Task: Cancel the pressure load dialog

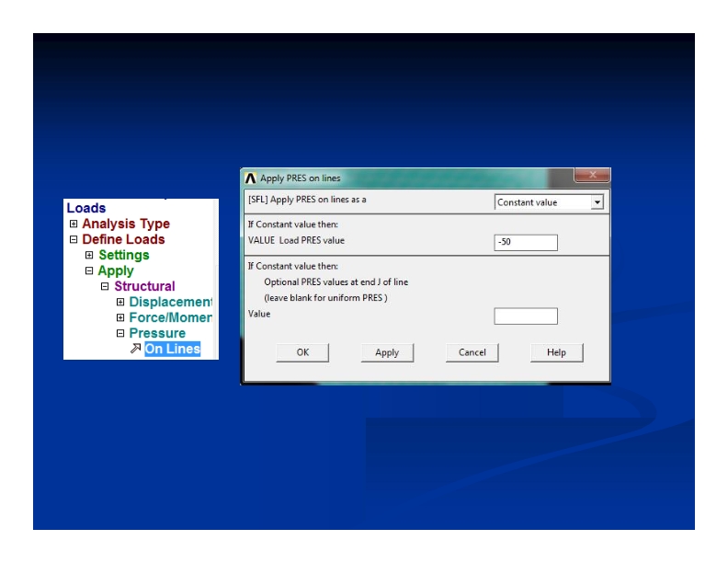Action: coord(472,352)
